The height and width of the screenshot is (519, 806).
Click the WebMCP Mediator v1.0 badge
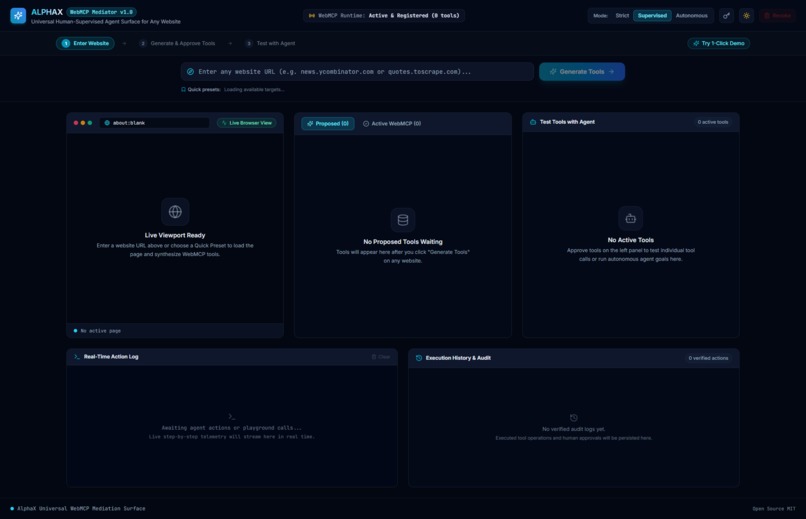[x=101, y=12]
